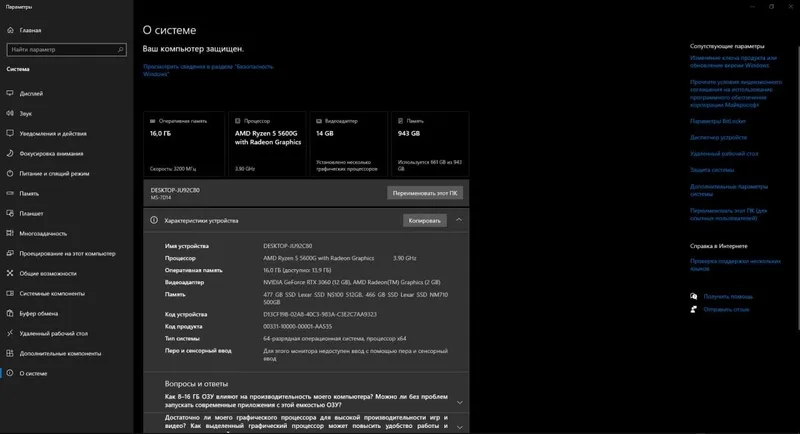Open Дополнительные компоненты in sidebar

[60, 353]
